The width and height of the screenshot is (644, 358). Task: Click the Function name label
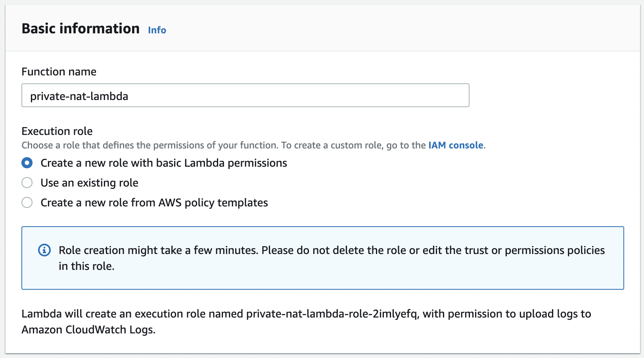pos(59,72)
